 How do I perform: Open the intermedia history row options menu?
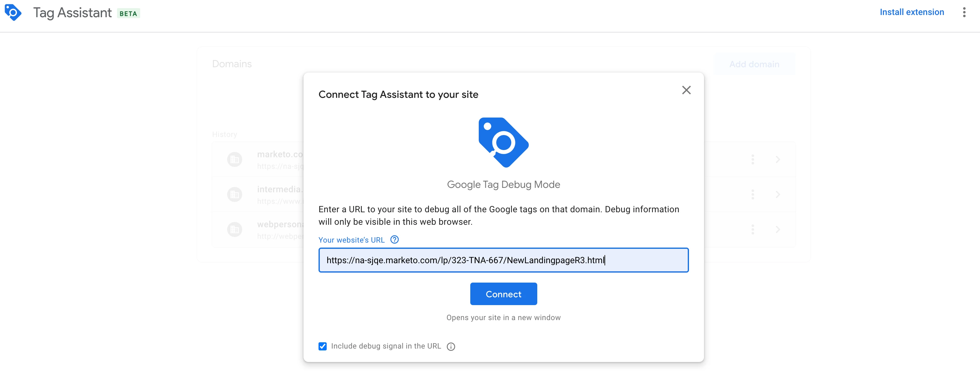[753, 194]
